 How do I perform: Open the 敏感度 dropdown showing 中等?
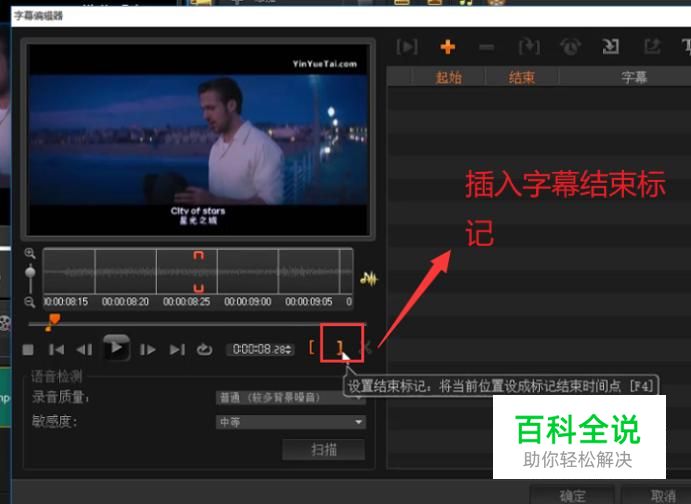click(x=290, y=422)
